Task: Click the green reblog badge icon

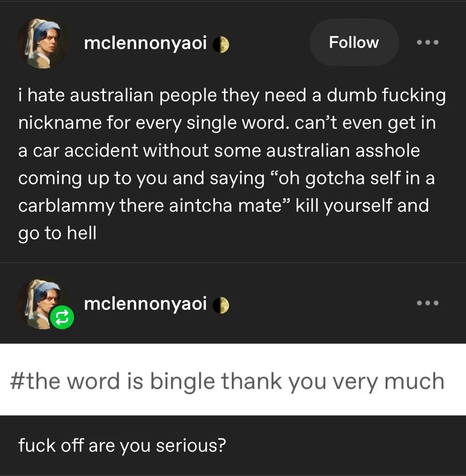Action: [62, 317]
